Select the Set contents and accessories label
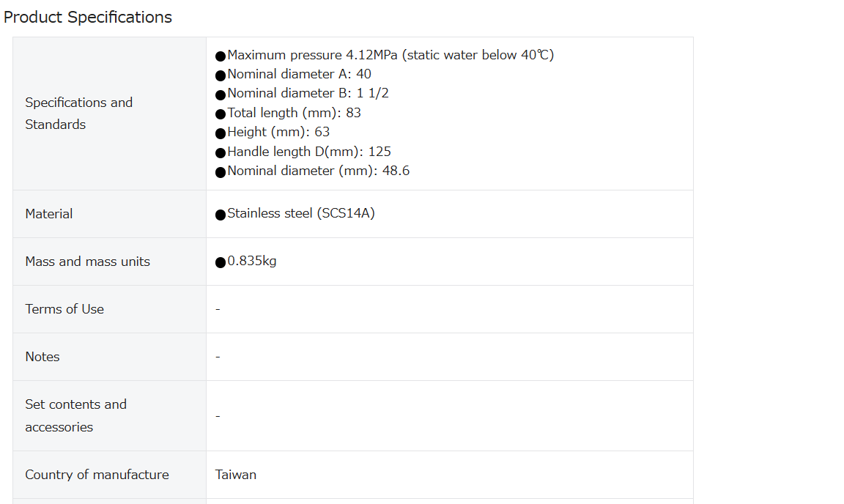 76,415
